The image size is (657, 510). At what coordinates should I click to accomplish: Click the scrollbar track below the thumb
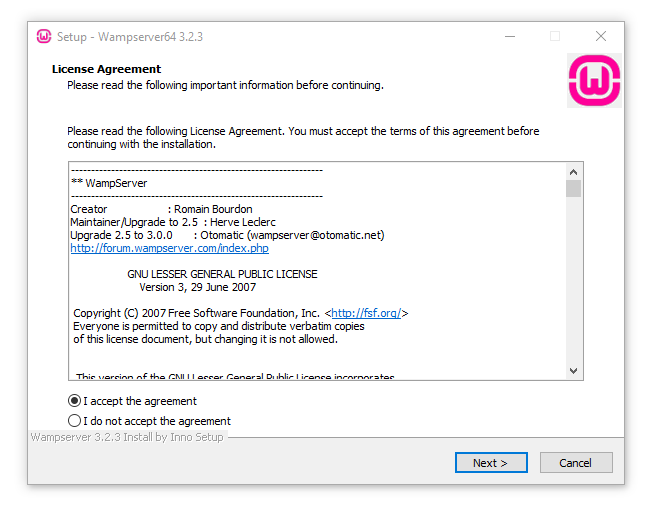click(x=573, y=280)
